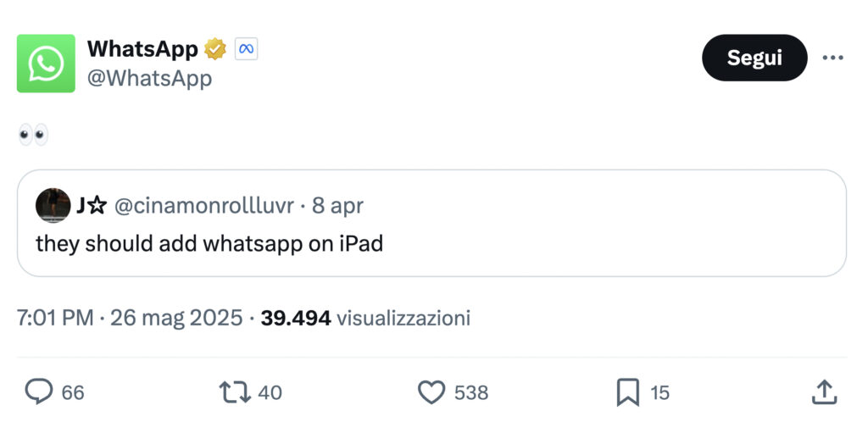
Task: Click the reply speech bubble icon
Action: [x=39, y=391]
